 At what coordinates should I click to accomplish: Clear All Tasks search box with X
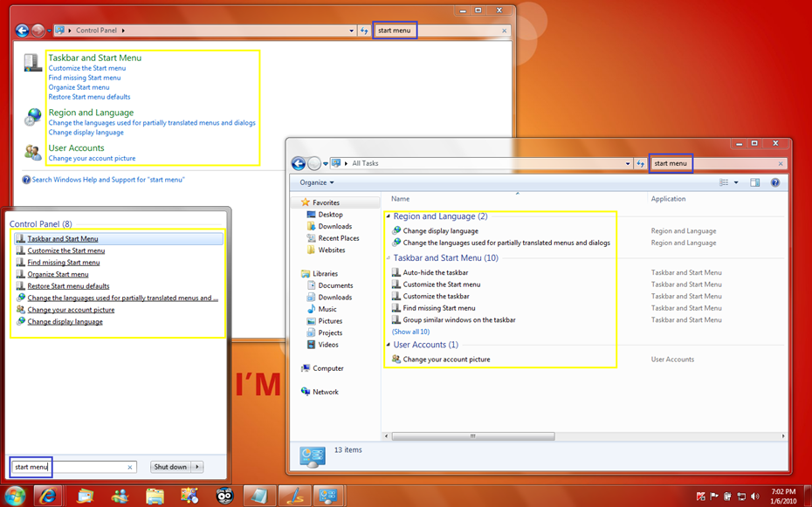[x=781, y=163]
